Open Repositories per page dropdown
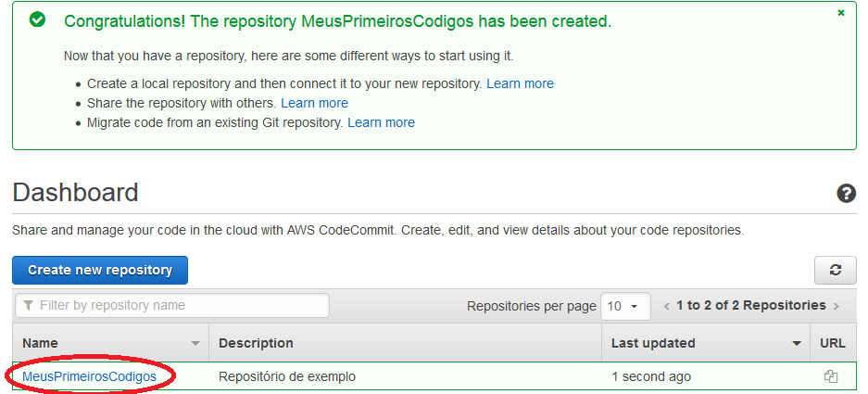Viewport: 868px width, 394px height. click(625, 306)
